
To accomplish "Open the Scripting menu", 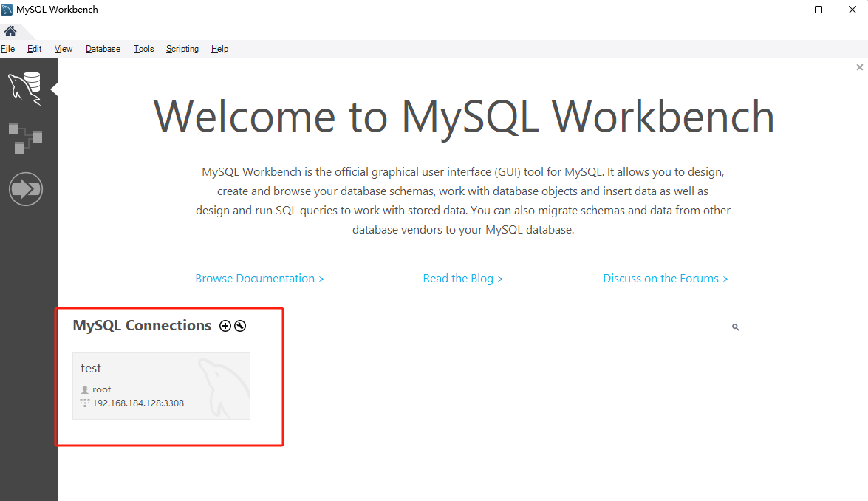I will [x=182, y=49].
